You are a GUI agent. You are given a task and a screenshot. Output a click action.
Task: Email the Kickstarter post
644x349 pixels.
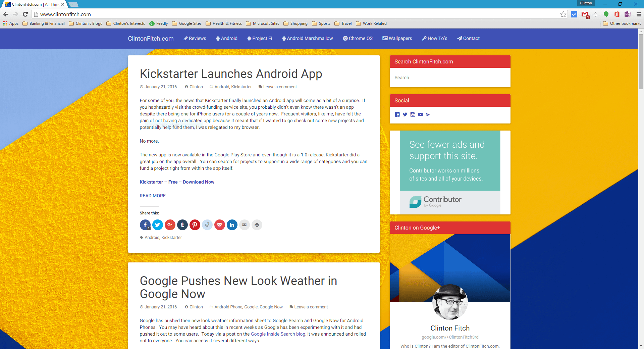(245, 225)
